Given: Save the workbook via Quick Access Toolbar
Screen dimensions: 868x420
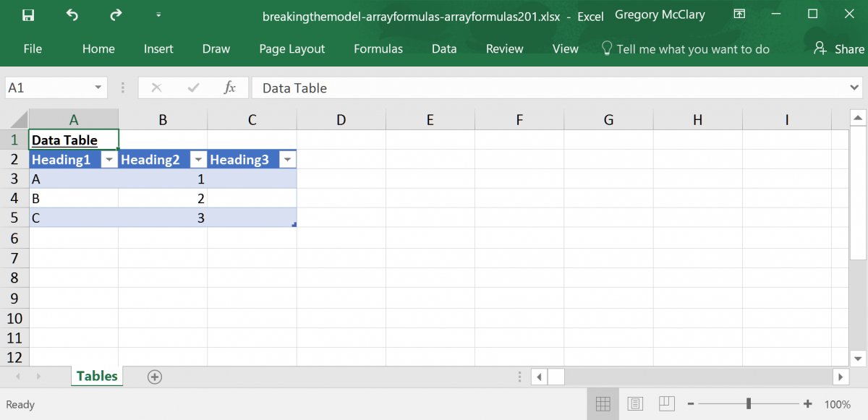Looking at the screenshot, I should click(x=28, y=14).
